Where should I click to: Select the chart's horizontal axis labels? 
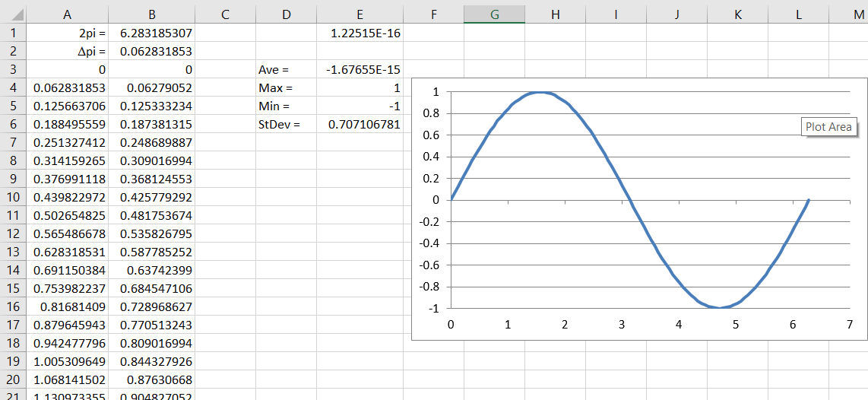(650, 324)
